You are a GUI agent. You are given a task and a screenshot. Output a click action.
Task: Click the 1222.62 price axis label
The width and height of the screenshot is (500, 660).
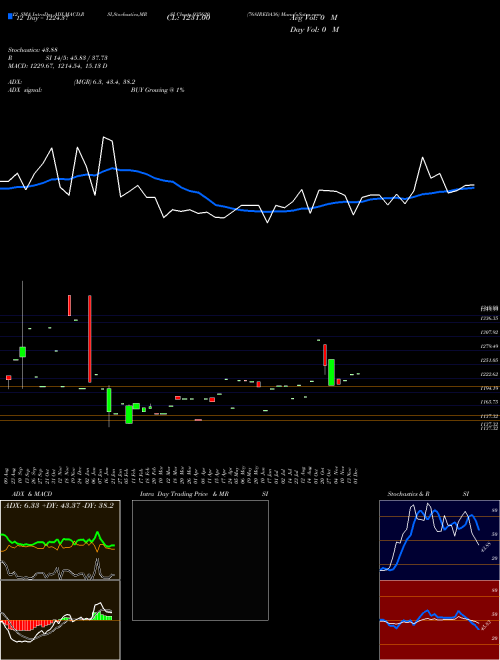click(489, 374)
